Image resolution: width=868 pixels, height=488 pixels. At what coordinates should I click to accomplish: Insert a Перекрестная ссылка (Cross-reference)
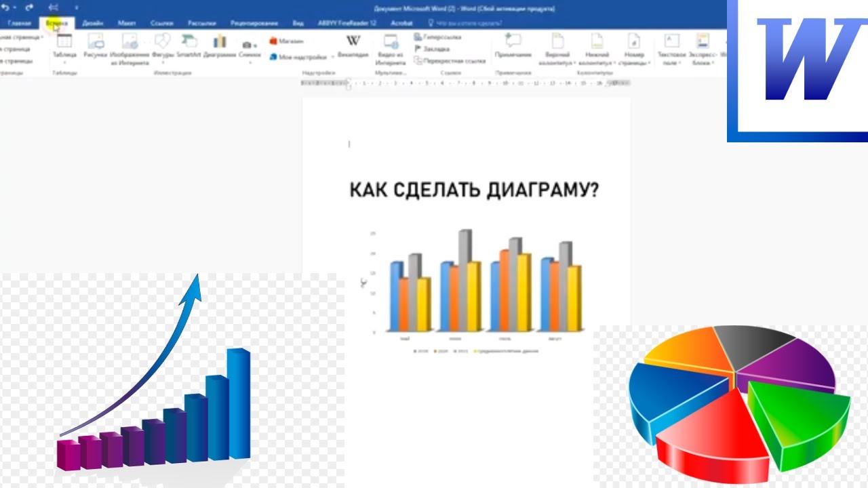tap(450, 61)
